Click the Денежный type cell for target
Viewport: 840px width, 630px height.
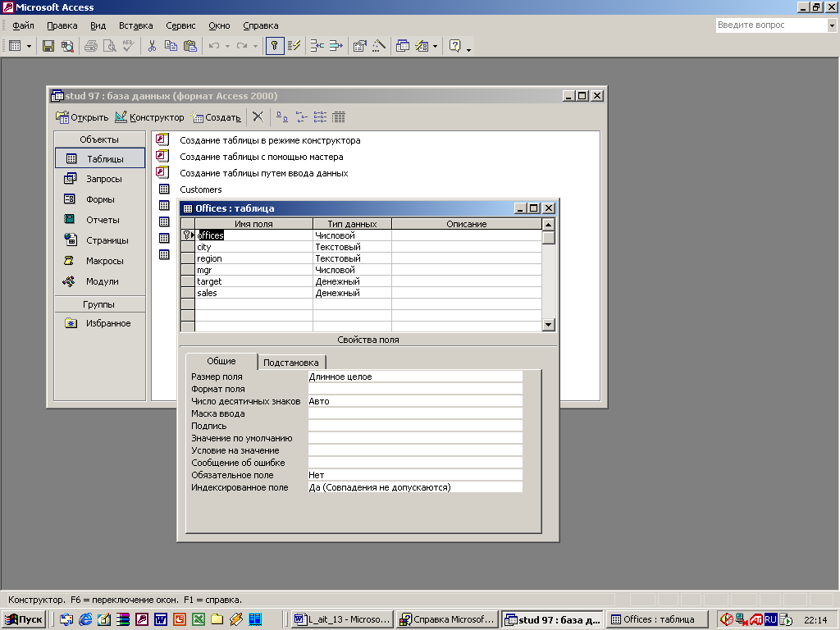pyautogui.click(x=353, y=281)
